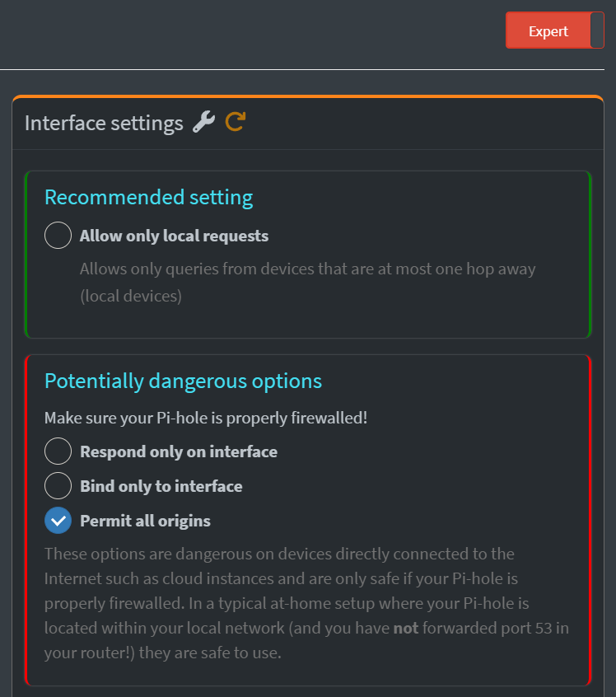616x697 pixels.
Task: Choose Respond only on interface option
Action: coord(58,451)
